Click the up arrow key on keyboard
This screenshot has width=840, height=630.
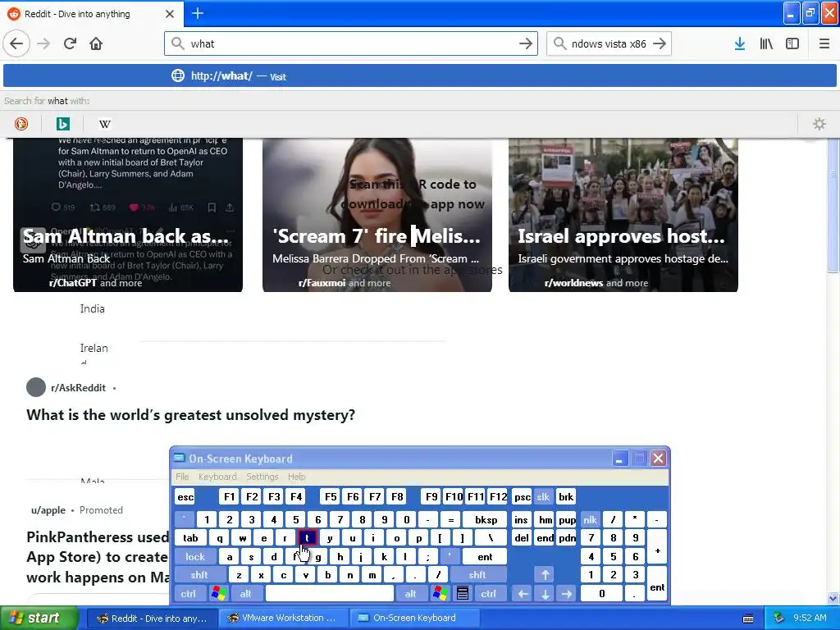tap(545, 575)
